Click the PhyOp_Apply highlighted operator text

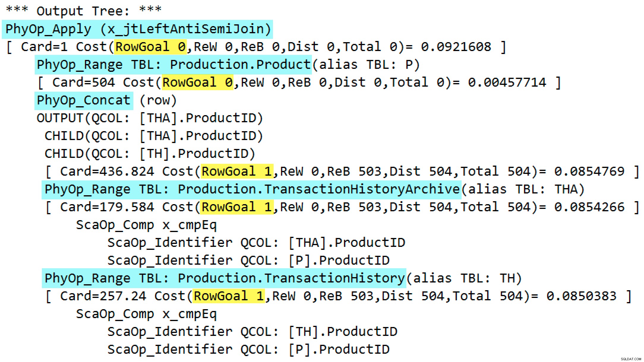pos(137,29)
